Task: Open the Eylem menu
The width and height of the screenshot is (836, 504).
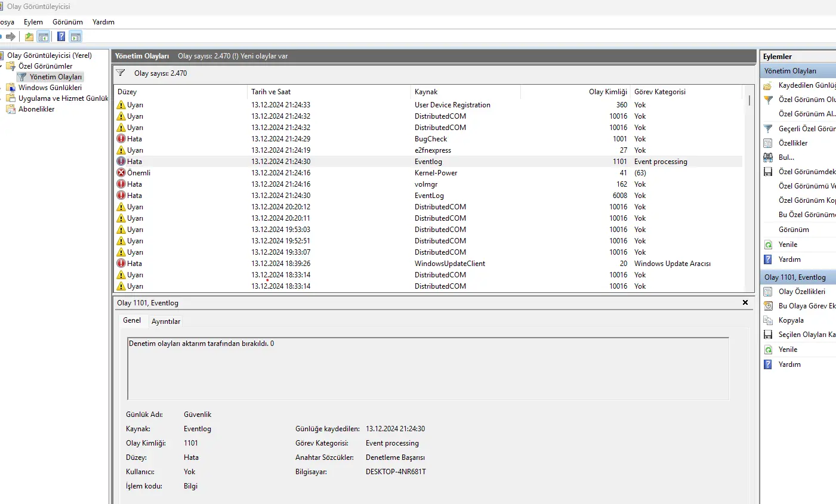Action: pyautogui.click(x=33, y=22)
